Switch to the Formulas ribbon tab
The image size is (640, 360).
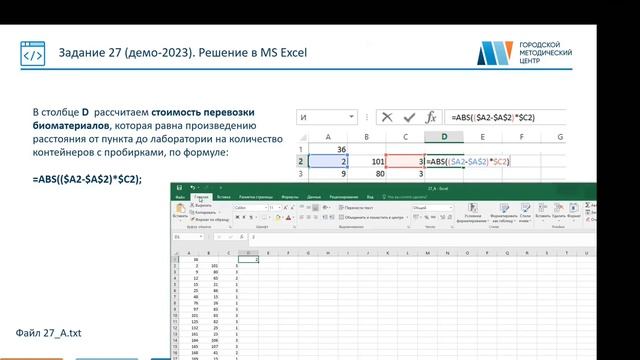point(290,197)
